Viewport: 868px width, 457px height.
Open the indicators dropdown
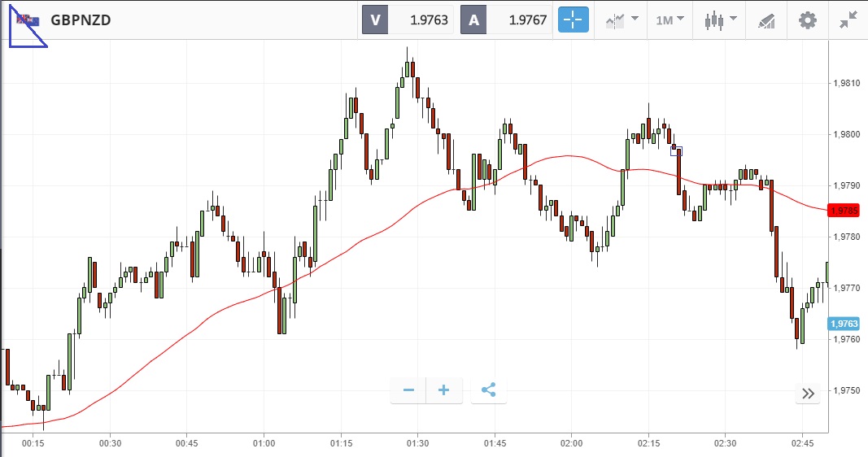622,20
